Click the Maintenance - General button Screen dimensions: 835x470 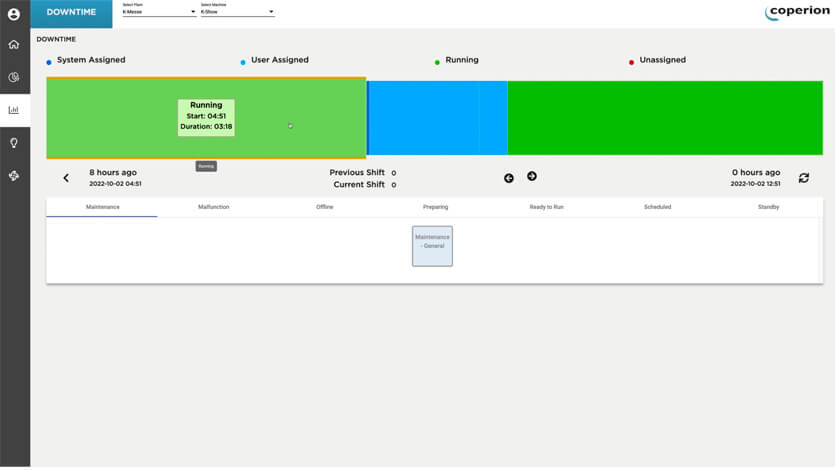(x=432, y=246)
